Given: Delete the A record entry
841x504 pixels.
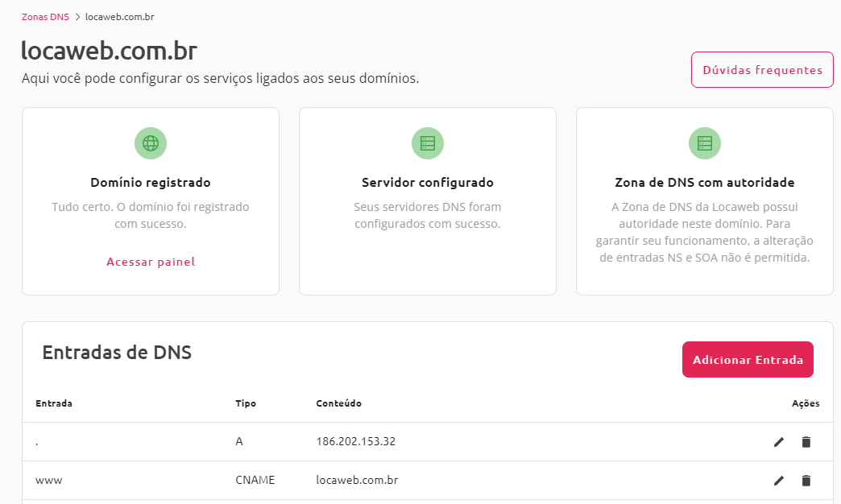Looking at the screenshot, I should click(x=806, y=441).
